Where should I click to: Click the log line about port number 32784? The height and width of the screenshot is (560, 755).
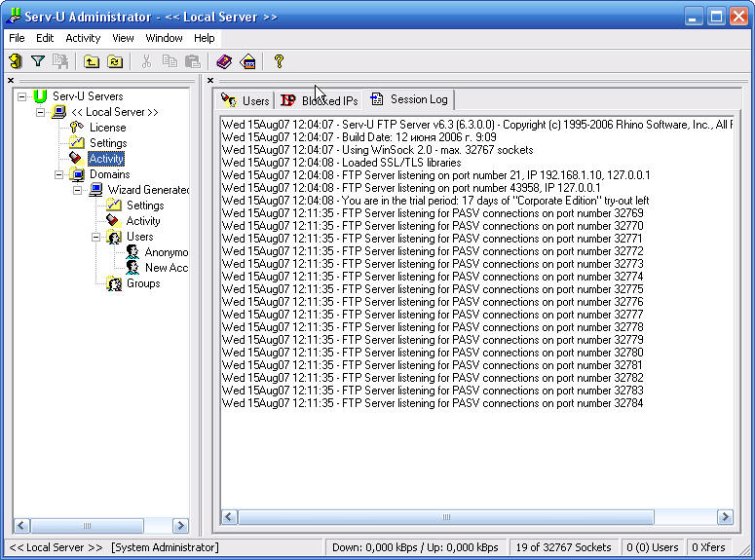(x=433, y=403)
